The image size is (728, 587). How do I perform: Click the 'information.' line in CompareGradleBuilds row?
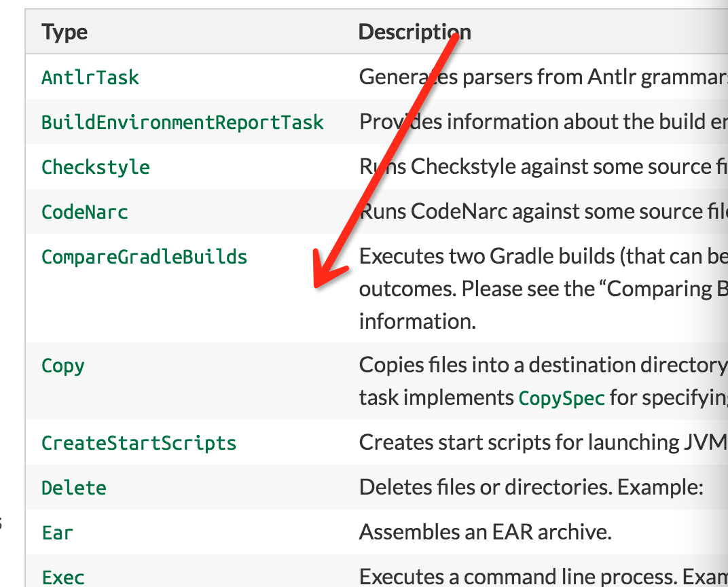pos(418,321)
